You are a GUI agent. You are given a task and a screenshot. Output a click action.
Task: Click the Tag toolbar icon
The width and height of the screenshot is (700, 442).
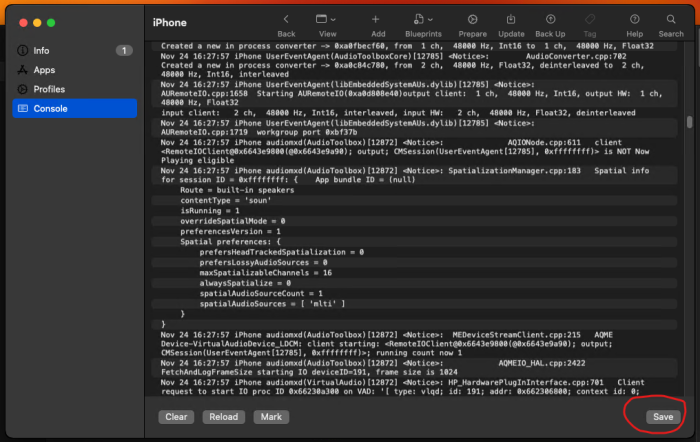click(x=590, y=19)
